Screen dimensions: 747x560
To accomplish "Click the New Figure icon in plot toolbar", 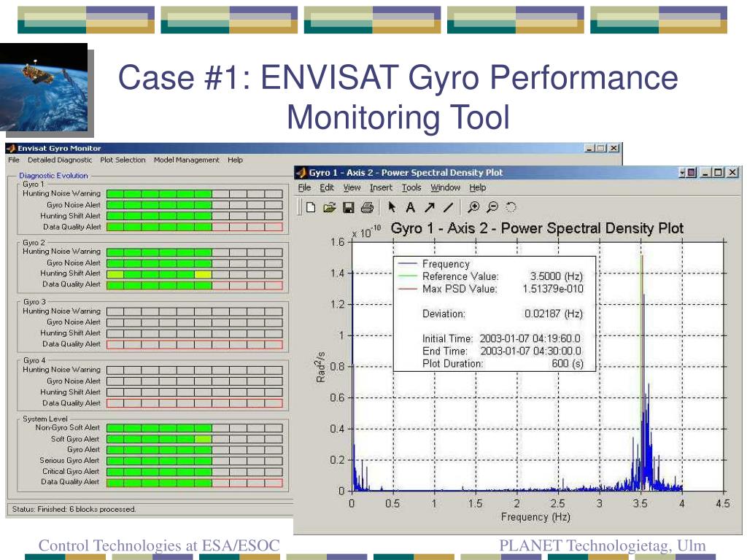I will pos(311,207).
